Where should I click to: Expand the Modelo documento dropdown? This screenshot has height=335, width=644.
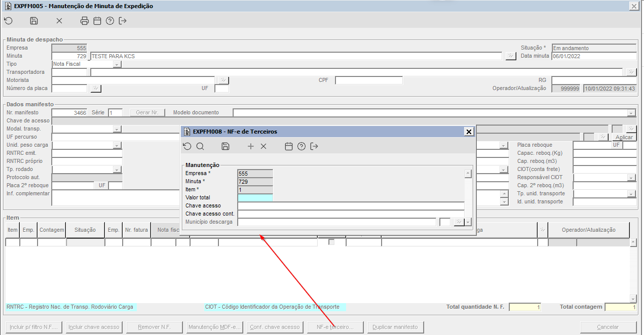point(631,113)
